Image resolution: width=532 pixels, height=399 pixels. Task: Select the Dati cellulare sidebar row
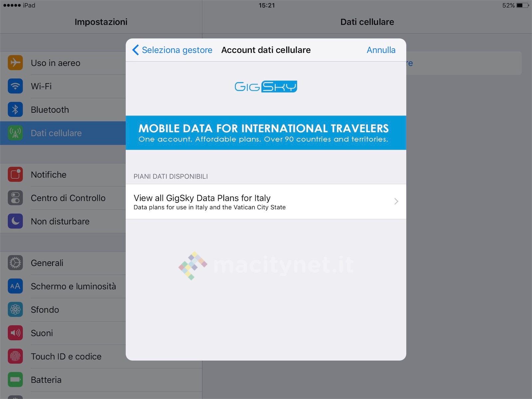tap(63, 133)
